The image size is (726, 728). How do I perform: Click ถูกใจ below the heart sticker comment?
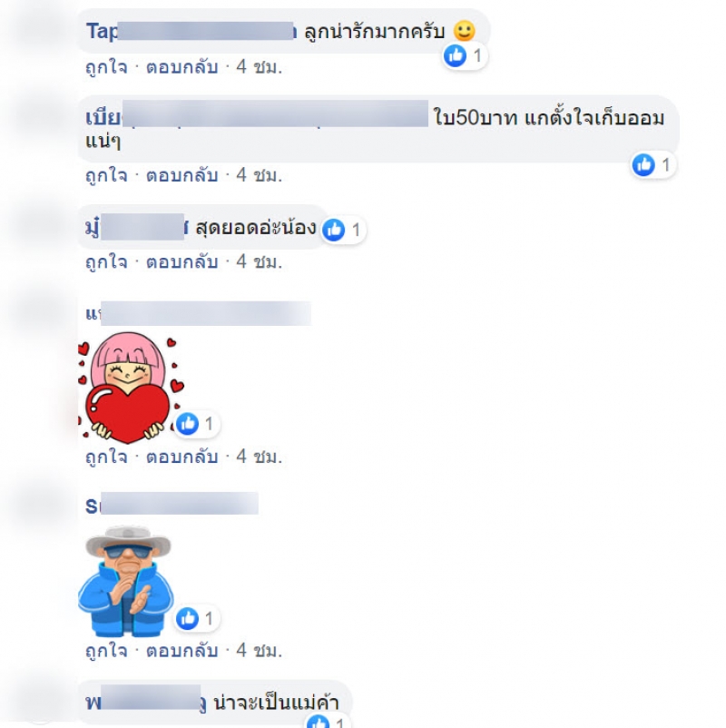[x=106, y=457]
